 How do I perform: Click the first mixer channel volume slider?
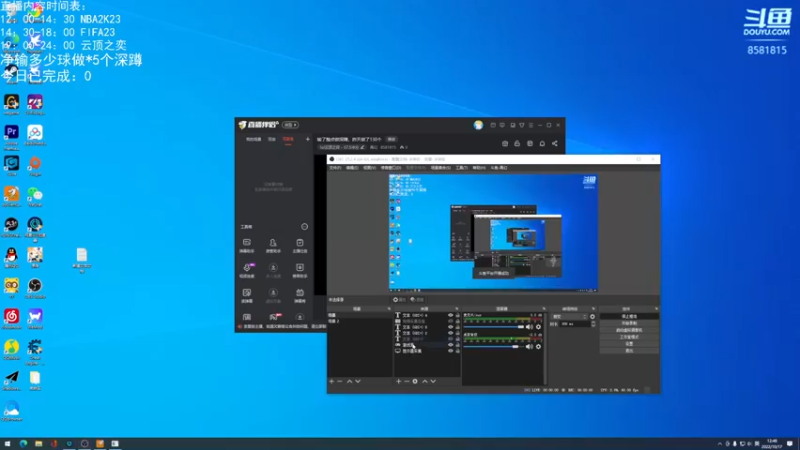point(494,327)
